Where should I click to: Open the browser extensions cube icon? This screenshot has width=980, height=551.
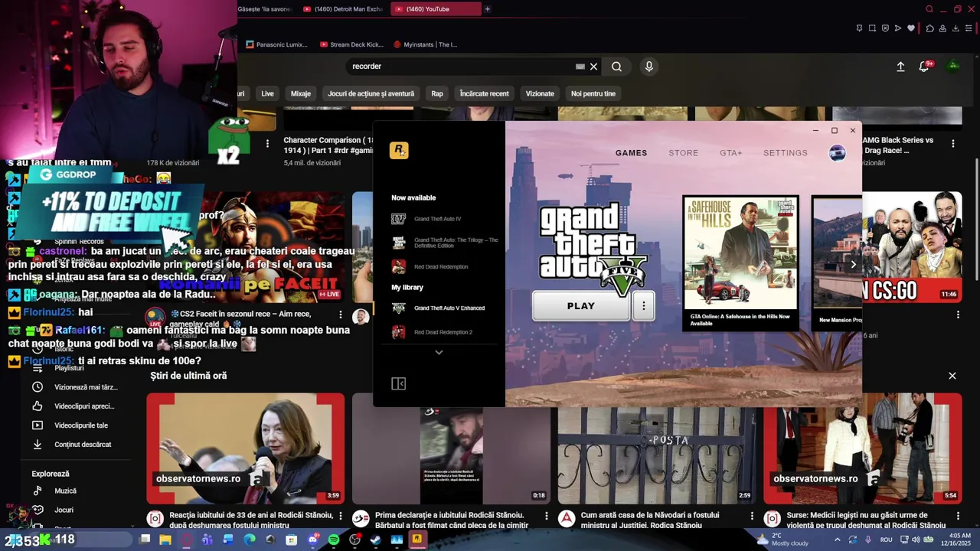click(x=930, y=28)
